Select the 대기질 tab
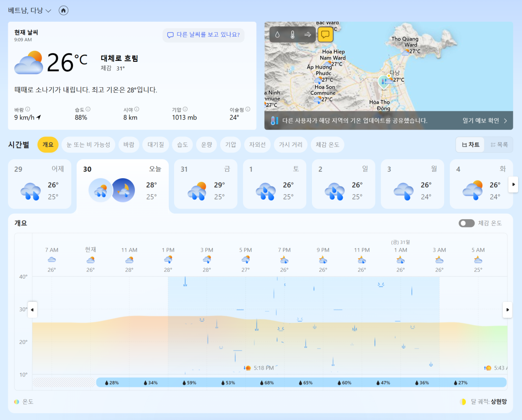 pos(155,145)
